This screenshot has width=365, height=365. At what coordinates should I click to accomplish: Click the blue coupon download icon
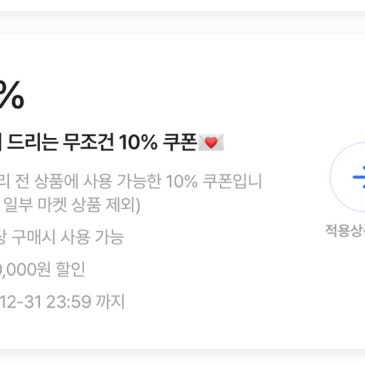point(359,177)
